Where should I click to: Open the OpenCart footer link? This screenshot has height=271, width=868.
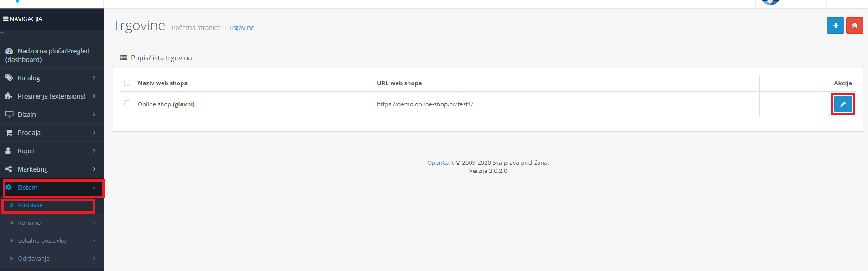point(440,162)
